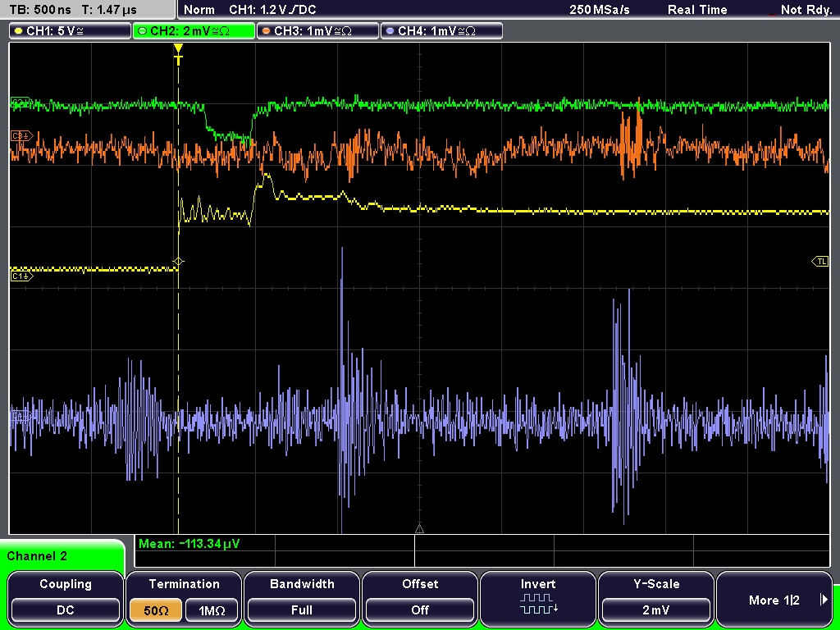Click the trigger level diamond on waveform
This screenshot has width=840, height=630.
click(x=178, y=262)
